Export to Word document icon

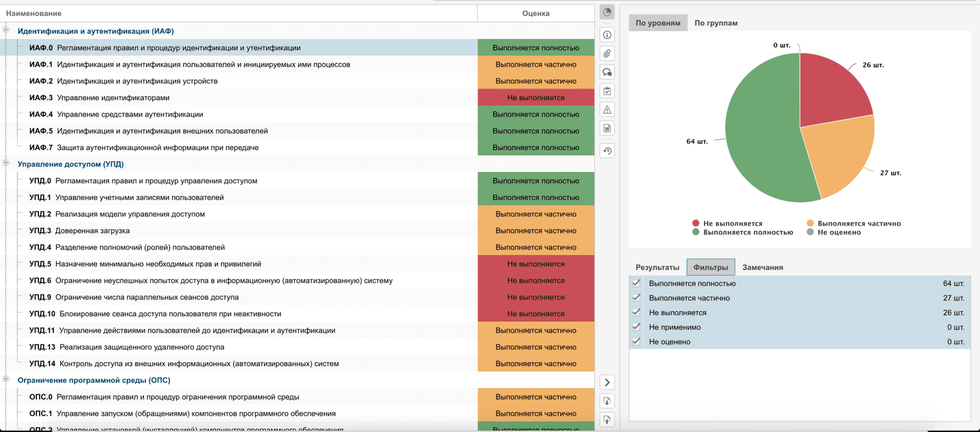click(x=607, y=128)
